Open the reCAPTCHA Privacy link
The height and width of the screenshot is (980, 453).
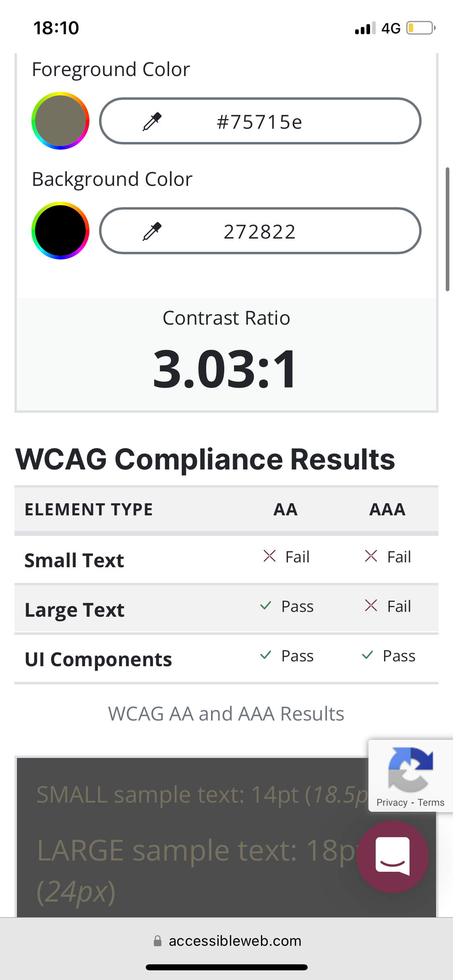click(x=392, y=803)
